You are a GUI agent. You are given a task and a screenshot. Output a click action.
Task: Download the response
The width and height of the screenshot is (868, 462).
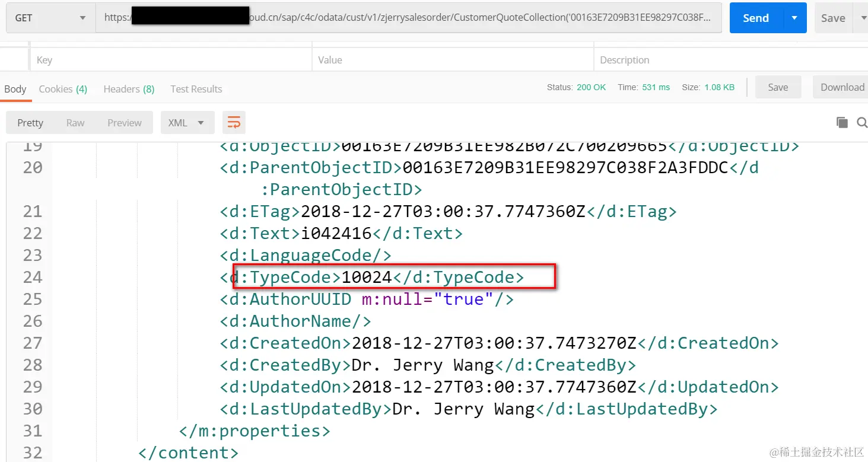(x=842, y=87)
